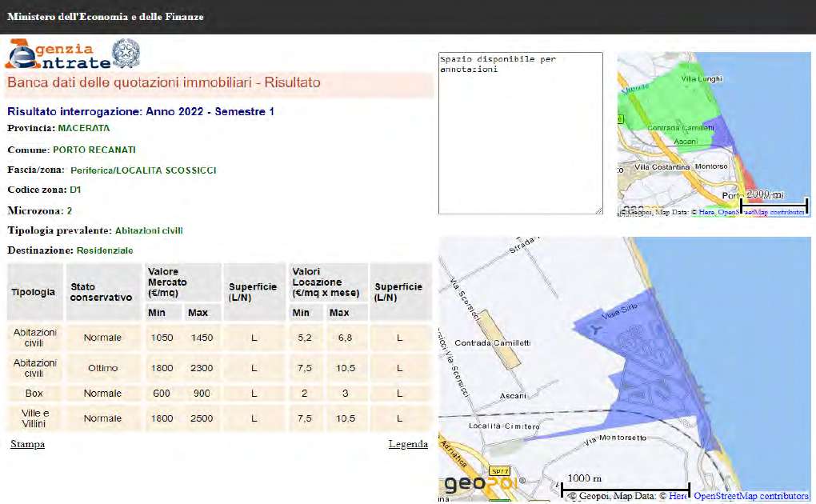Click the Tipologia column header
The image size is (816, 504).
(34, 292)
